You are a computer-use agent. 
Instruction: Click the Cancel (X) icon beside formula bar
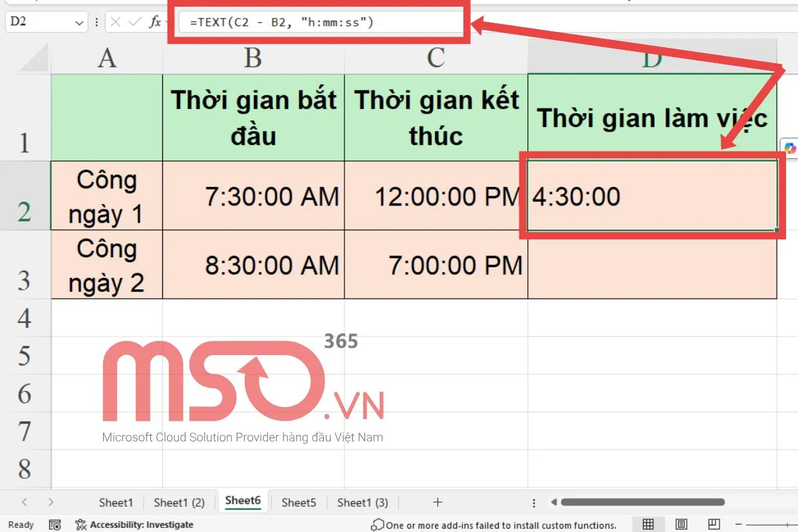pos(114,22)
